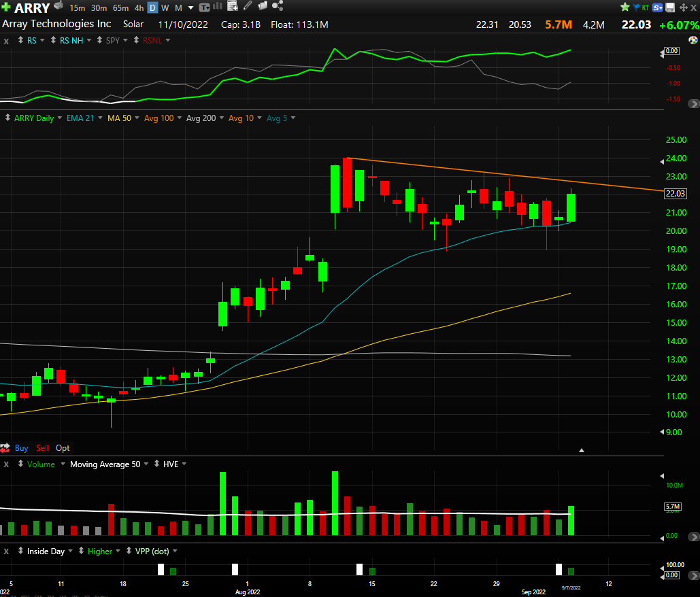Switch to Weekly (W) timeframe
The image size is (700, 597).
pos(165,8)
